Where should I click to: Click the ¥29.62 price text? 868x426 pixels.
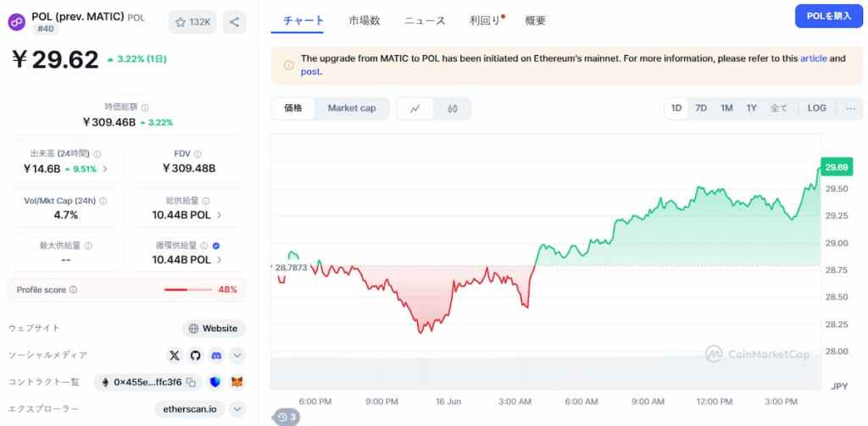(x=55, y=60)
